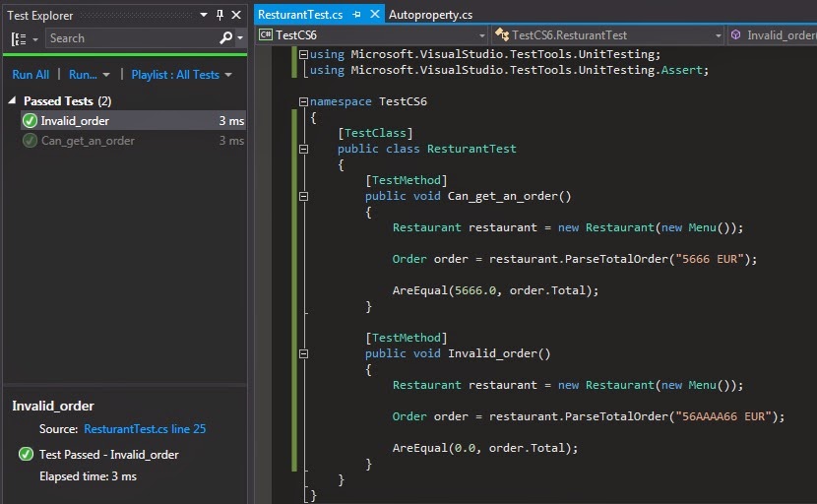Viewport: 817px width, 504px height.
Task: Switch to the ResturantTest.cs tab
Action: (x=300, y=15)
